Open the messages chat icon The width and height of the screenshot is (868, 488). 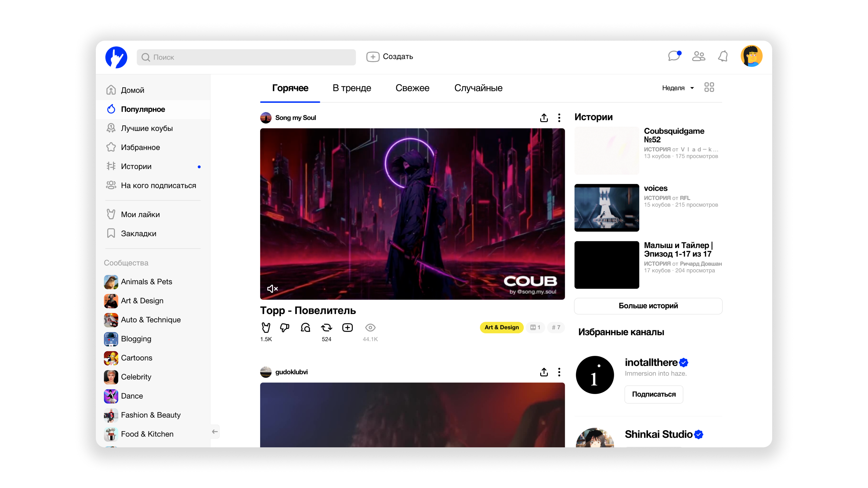[x=675, y=56]
